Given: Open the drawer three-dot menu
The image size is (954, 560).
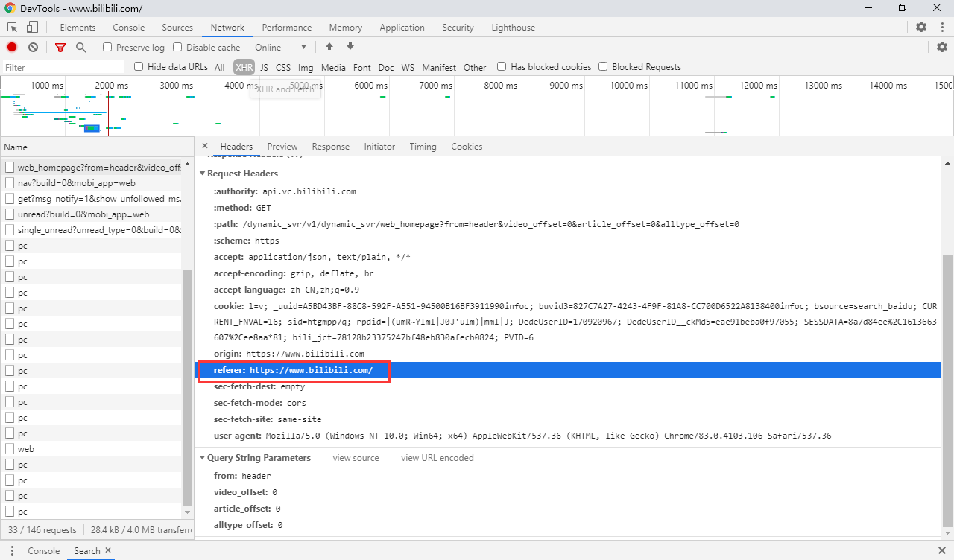Looking at the screenshot, I should coord(12,551).
